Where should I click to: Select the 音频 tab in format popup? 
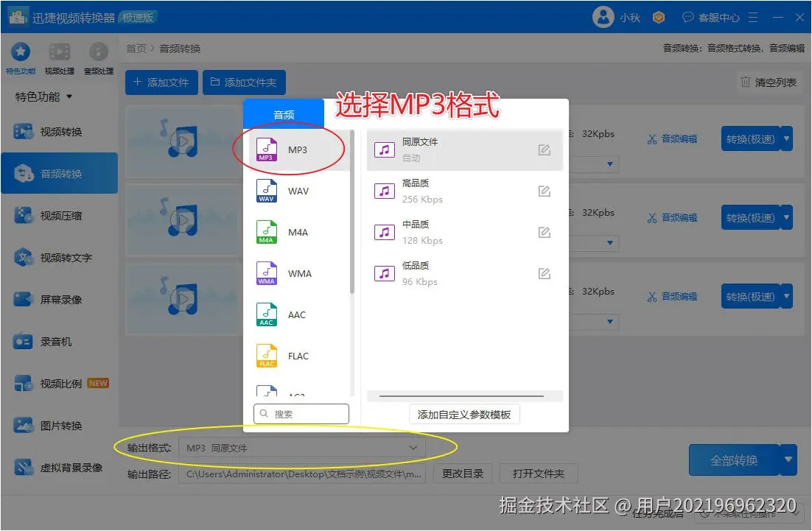(x=284, y=114)
